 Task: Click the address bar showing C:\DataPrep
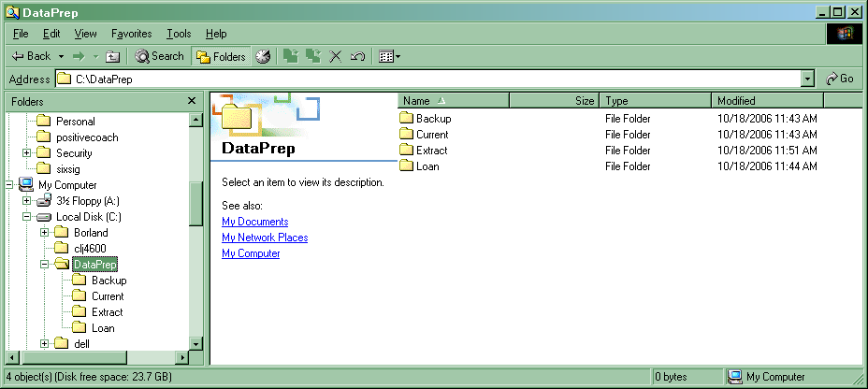[429, 79]
